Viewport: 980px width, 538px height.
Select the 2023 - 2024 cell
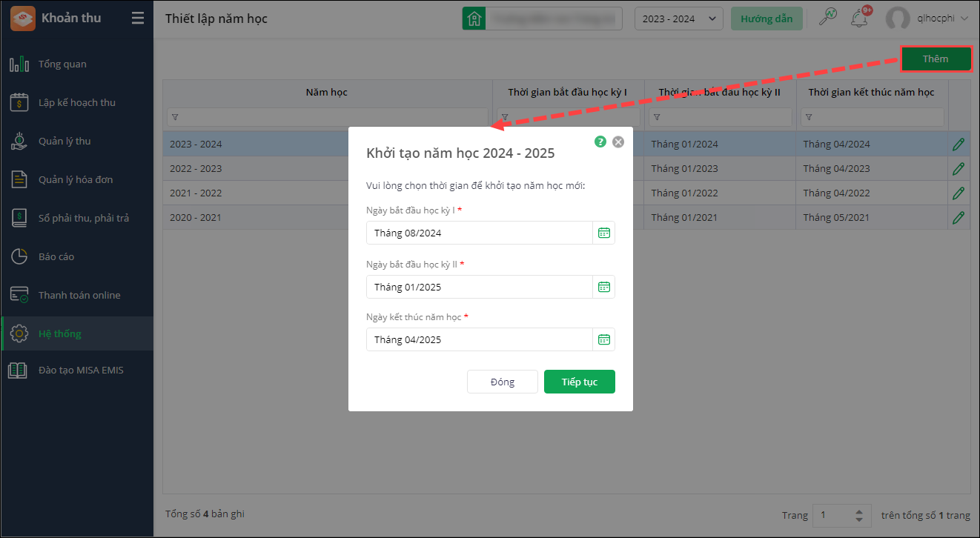click(196, 145)
